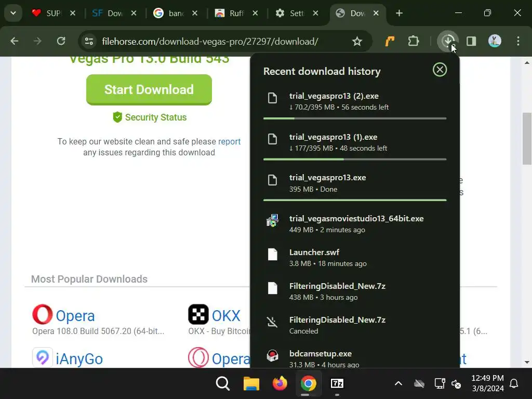Close the SUP tab
The height and width of the screenshot is (399, 532).
click(x=73, y=13)
